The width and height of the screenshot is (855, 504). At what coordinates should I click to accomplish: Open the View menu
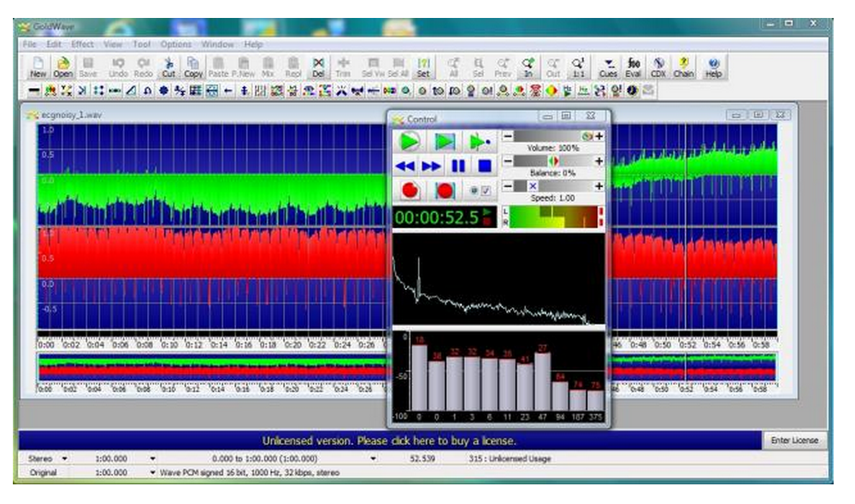point(112,44)
